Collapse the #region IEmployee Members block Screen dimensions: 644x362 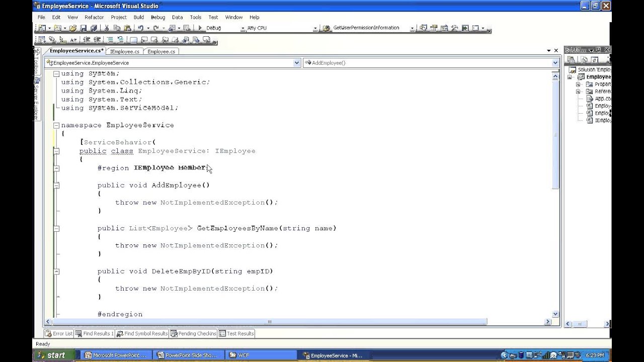(x=56, y=168)
